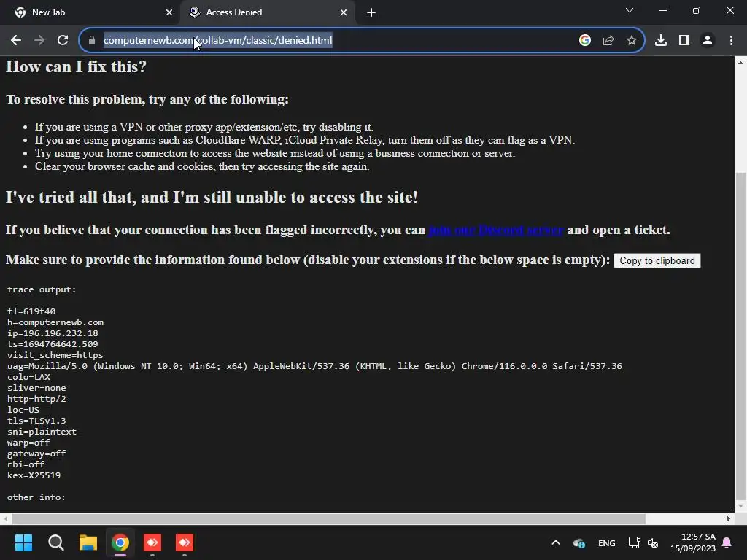Open network display tray icon
Viewport: 747px width, 560px height.
[634, 542]
